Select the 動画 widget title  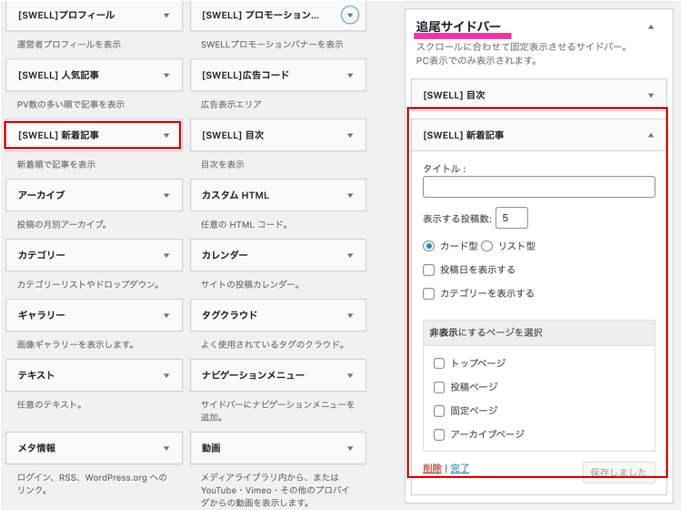tap(211, 448)
